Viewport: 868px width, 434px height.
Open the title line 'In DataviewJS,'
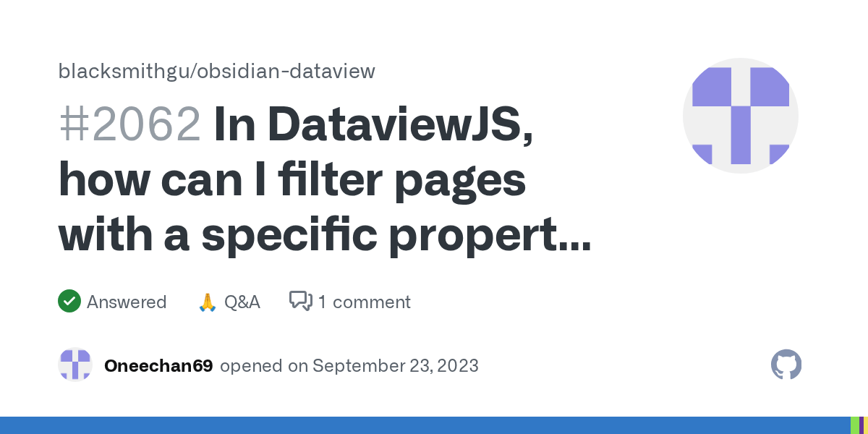coord(374,124)
